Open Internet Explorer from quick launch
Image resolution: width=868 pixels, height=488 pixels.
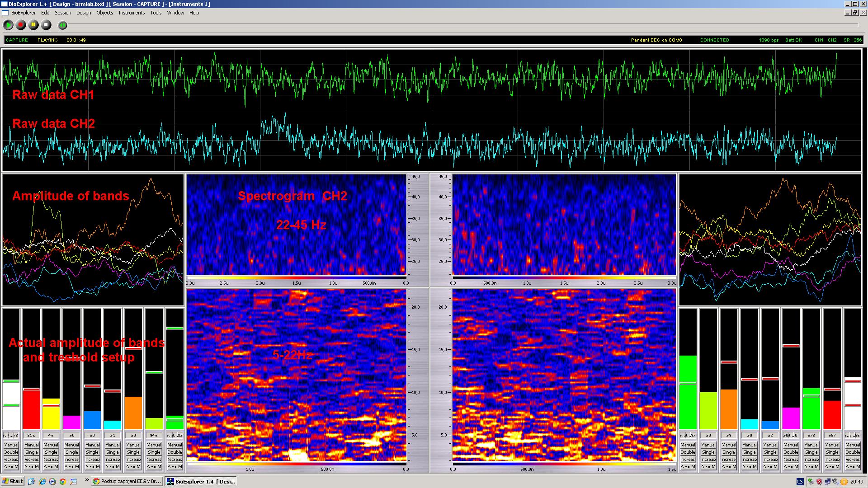pos(42,482)
